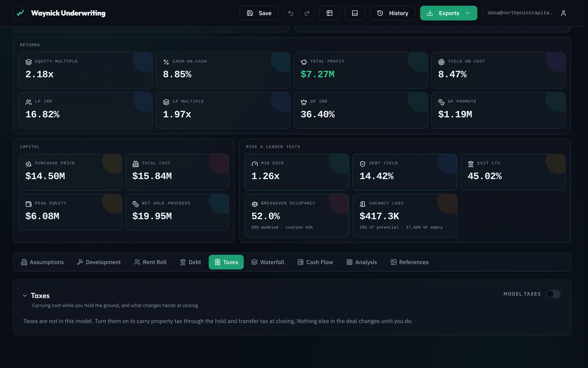The height and width of the screenshot is (368, 588).
Task: Toggle the bottom panel layout icon
Action: [355, 13]
